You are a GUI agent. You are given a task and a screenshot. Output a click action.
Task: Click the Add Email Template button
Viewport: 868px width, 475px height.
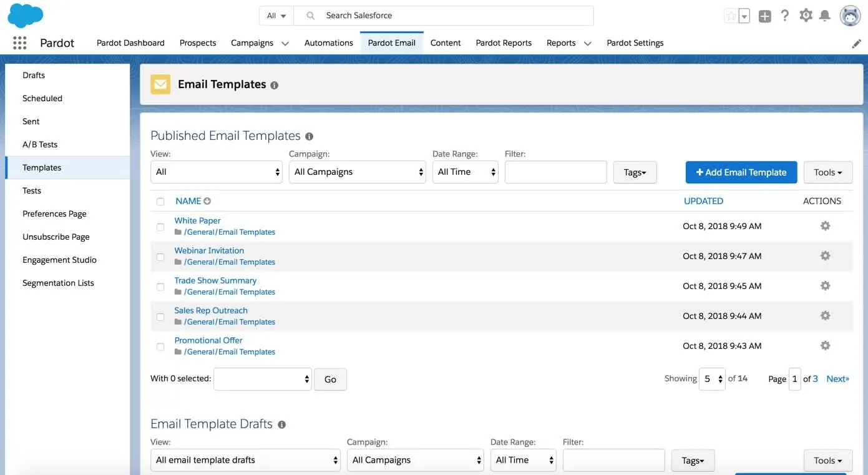[x=741, y=172]
